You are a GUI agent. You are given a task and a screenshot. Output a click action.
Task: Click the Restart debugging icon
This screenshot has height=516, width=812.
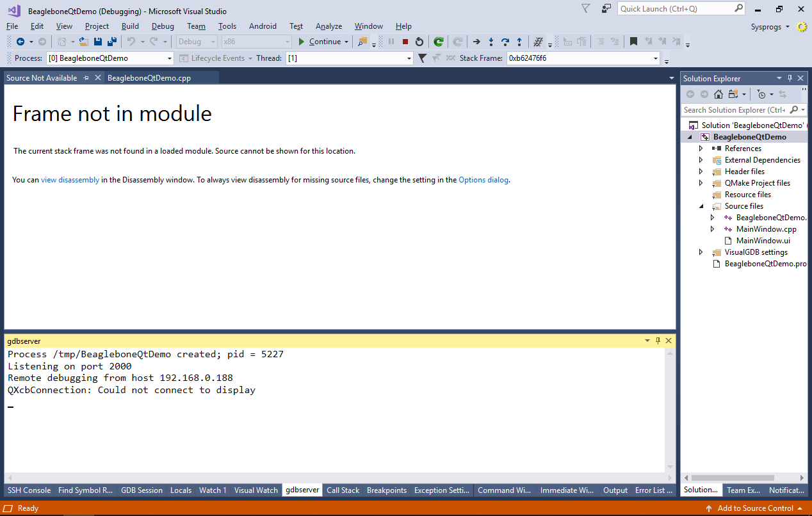419,42
